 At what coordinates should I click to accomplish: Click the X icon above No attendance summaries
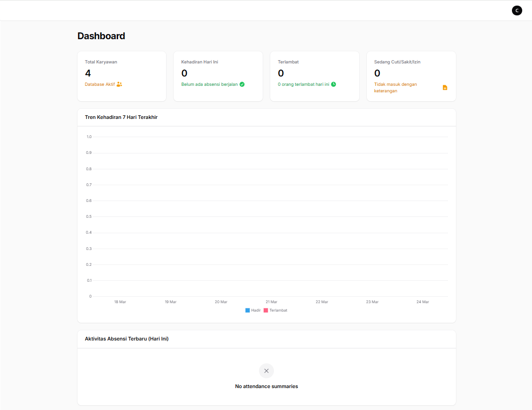coord(266,371)
